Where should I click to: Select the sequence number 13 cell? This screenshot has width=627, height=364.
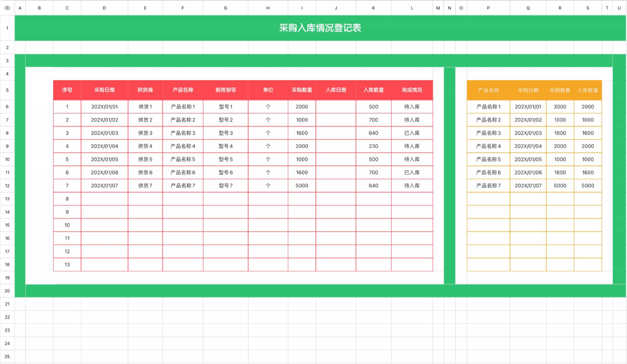click(x=67, y=265)
